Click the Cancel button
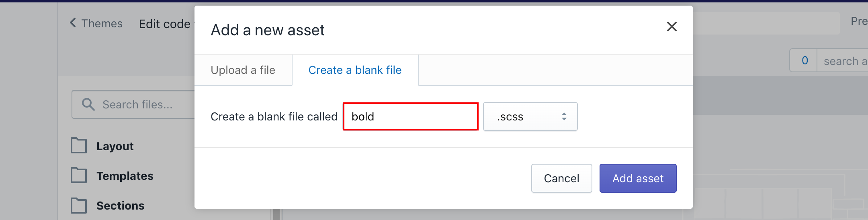The height and width of the screenshot is (220, 868). point(562,178)
